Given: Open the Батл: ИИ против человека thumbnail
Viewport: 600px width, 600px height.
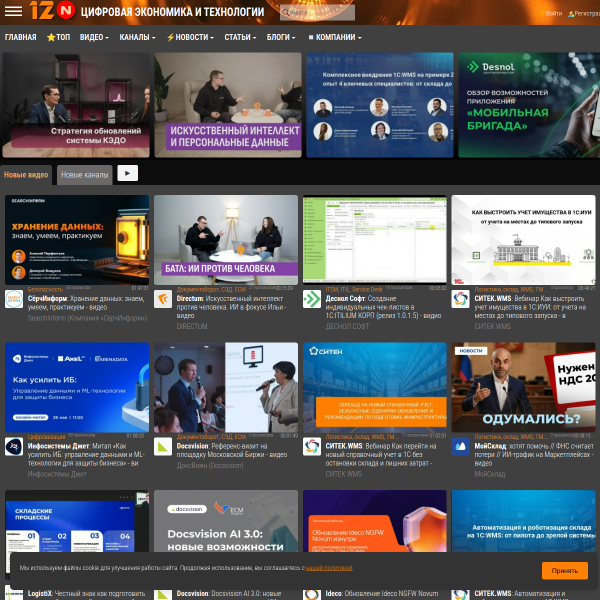Looking at the screenshot, I should click(x=226, y=240).
